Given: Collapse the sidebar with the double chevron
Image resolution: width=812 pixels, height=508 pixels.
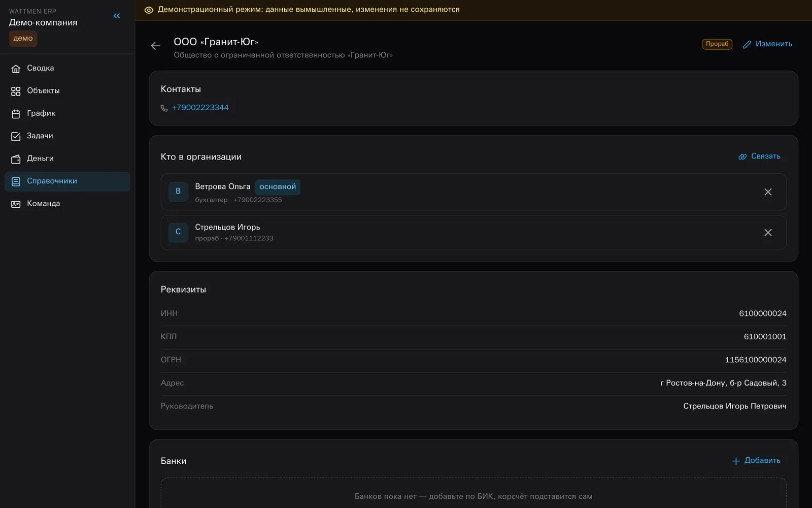Looking at the screenshot, I should [117, 16].
